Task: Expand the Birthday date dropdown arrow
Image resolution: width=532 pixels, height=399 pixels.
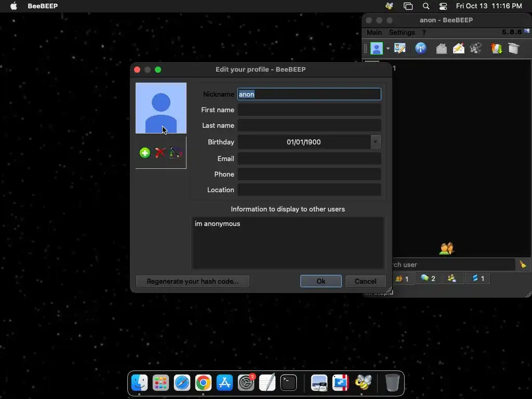Action: (376, 142)
